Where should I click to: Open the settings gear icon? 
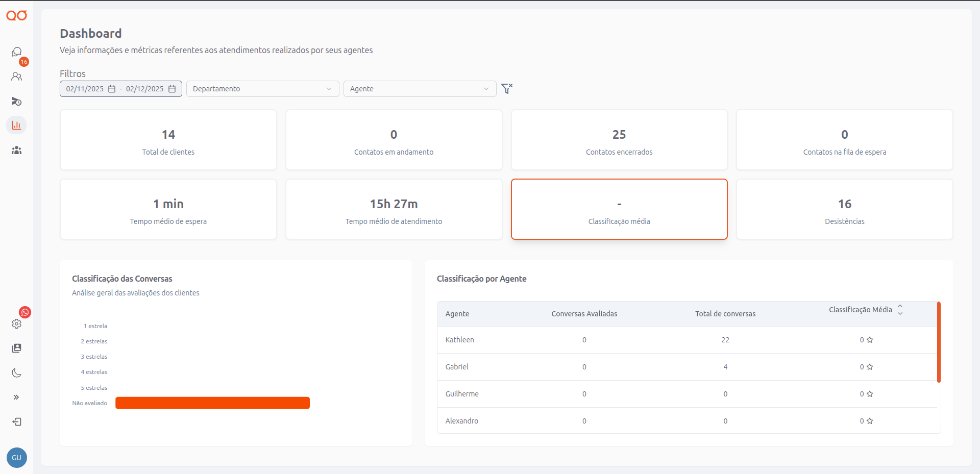16,324
